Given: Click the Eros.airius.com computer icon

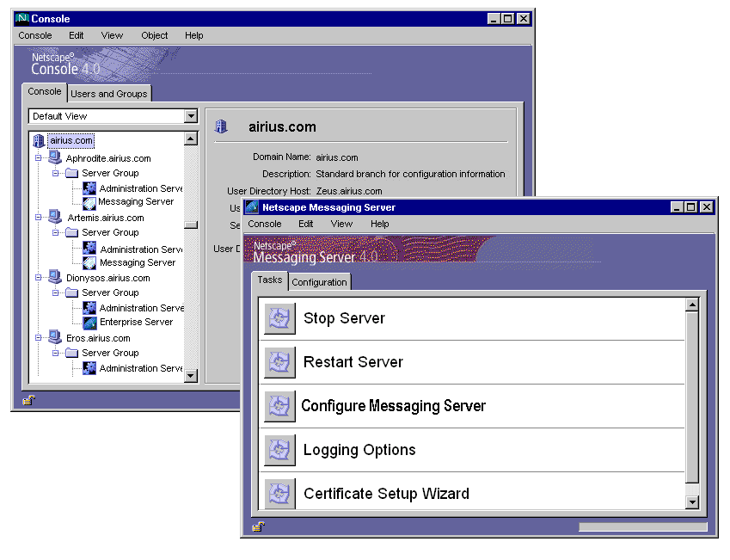Looking at the screenshot, I should 55,337.
